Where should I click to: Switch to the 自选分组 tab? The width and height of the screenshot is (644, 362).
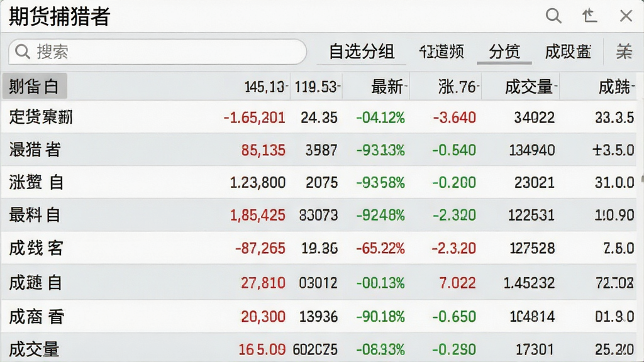coord(362,52)
